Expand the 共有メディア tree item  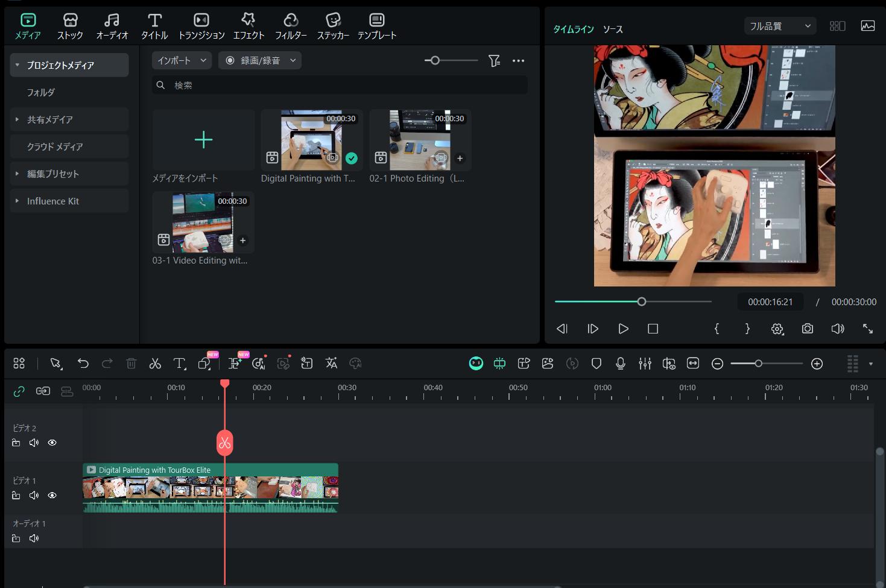coord(17,119)
